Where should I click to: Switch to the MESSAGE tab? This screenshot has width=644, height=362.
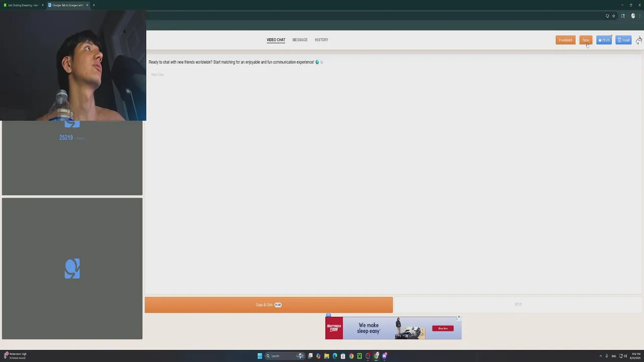coord(300,40)
